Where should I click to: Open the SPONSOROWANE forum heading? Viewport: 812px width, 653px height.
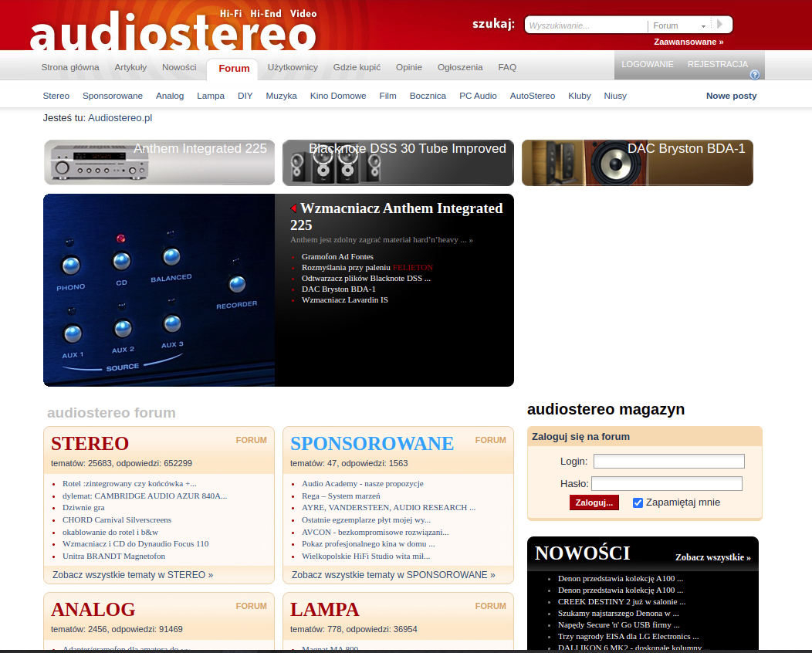click(x=372, y=444)
